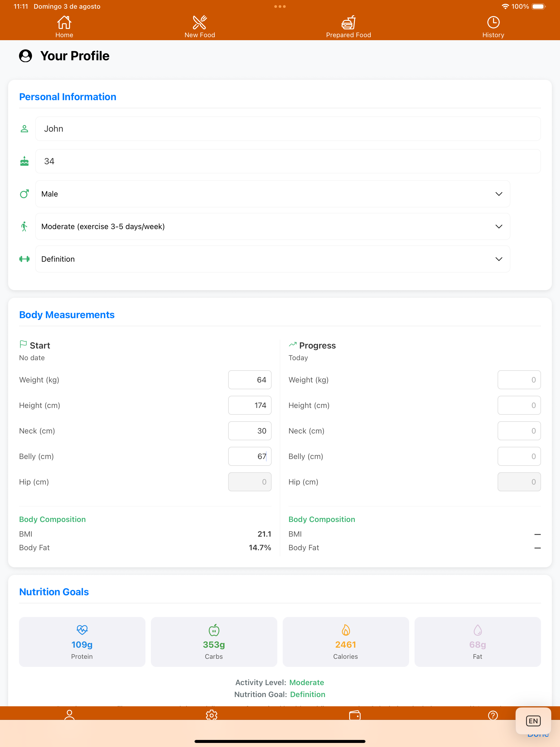Switch language with EN button
The width and height of the screenshot is (560, 747).
(x=533, y=721)
